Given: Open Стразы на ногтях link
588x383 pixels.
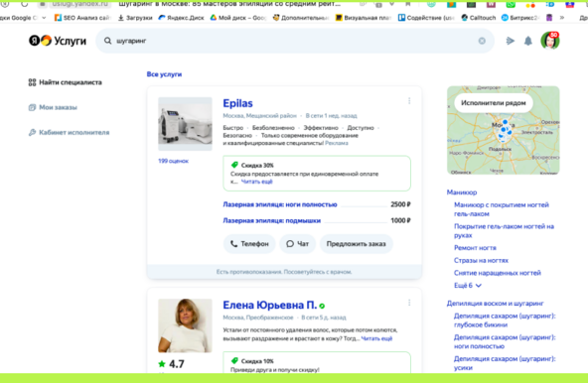Looking at the screenshot, I should [481, 260].
